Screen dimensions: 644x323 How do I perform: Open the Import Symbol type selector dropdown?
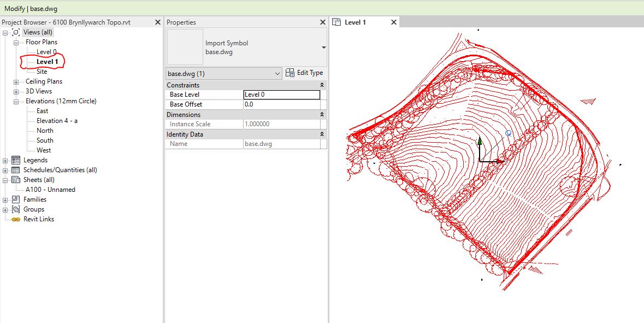[x=324, y=48]
